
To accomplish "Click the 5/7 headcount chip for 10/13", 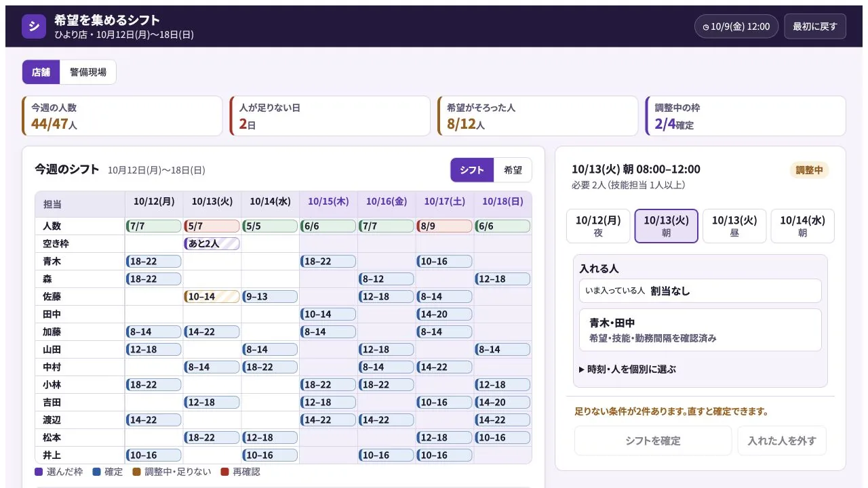I will [212, 226].
